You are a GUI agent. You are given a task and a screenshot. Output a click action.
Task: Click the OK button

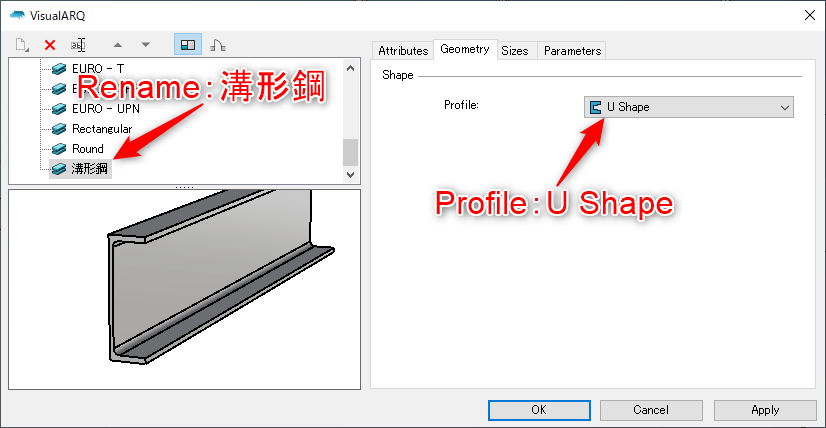pyautogui.click(x=539, y=410)
